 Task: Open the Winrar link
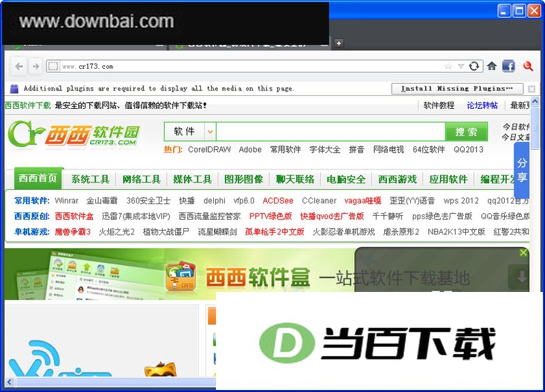[66, 201]
